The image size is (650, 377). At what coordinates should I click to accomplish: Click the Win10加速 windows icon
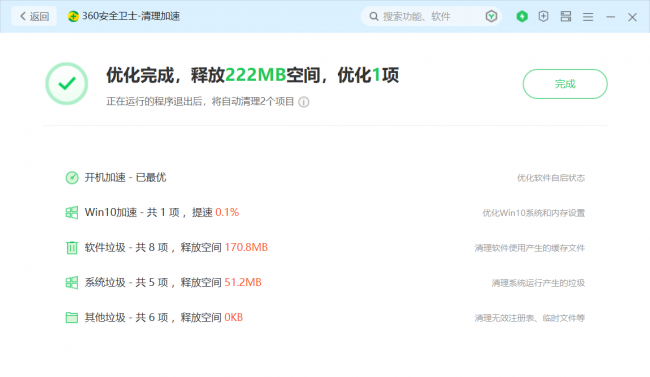coord(72,213)
